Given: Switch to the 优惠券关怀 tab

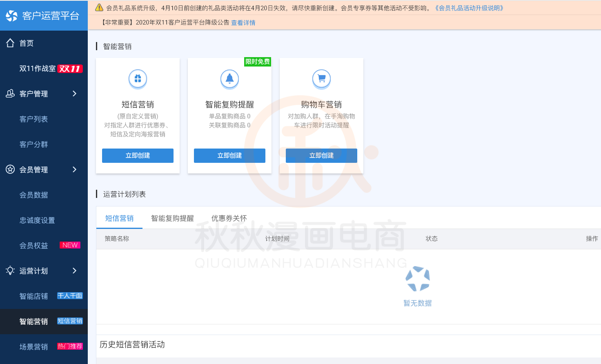Looking at the screenshot, I should point(229,218).
